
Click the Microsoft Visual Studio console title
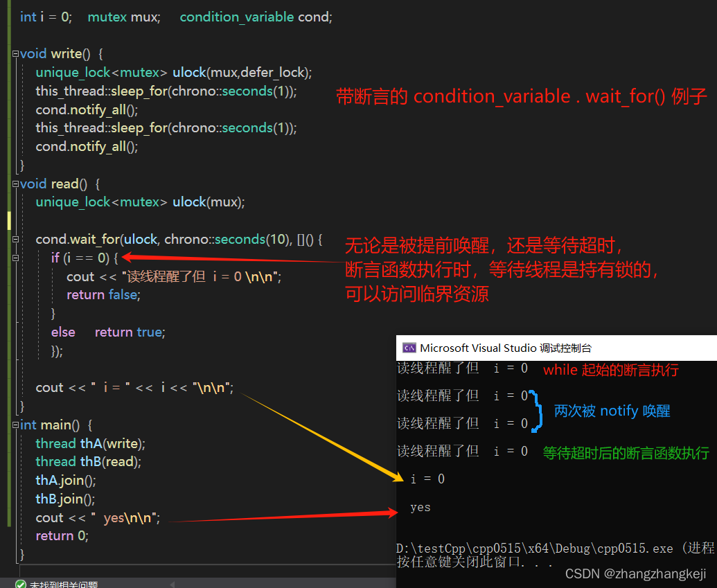[505, 348]
